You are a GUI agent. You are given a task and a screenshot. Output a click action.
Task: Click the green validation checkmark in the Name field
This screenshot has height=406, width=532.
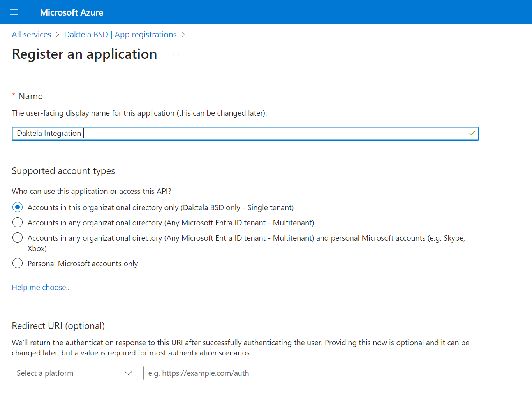(x=472, y=133)
